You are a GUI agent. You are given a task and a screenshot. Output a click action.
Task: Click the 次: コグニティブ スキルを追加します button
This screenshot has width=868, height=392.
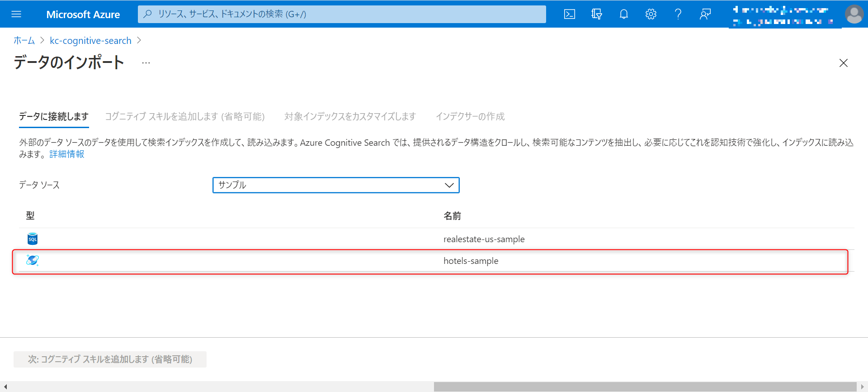(x=110, y=359)
